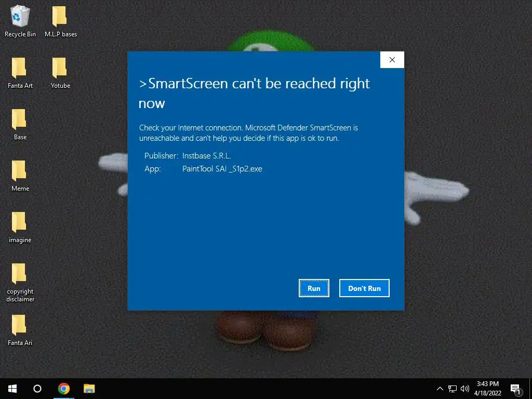Click the SmartScreen can't be reached heading
This screenshot has width=532, height=399.
[x=254, y=93]
